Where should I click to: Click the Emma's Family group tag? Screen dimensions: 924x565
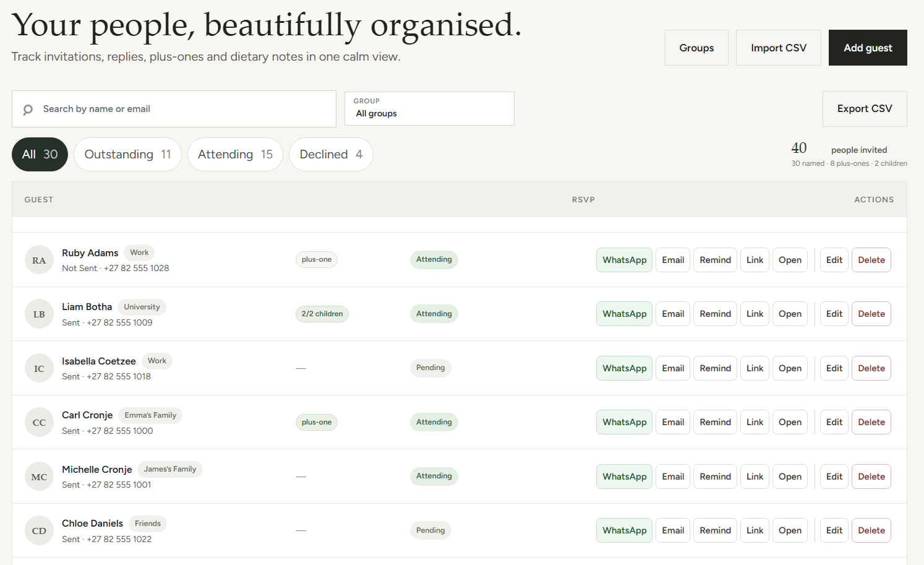150,415
